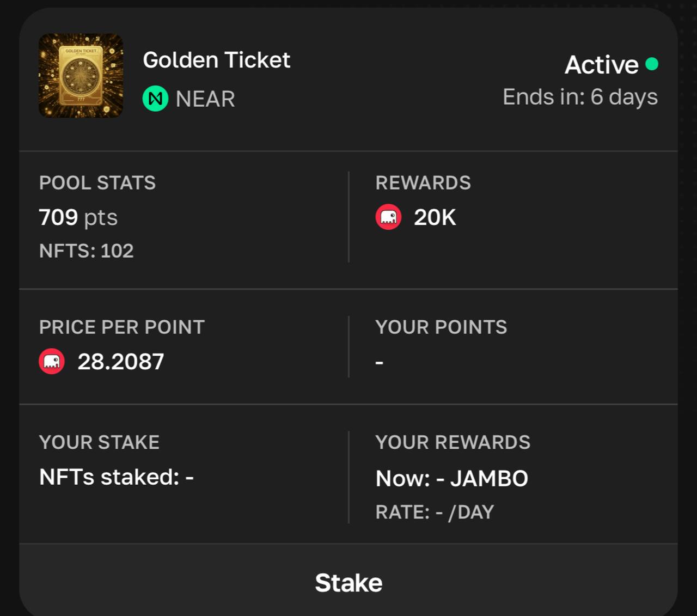This screenshot has height=616, width=697.
Task: Click the NFTs staked line
Action: pos(117,477)
